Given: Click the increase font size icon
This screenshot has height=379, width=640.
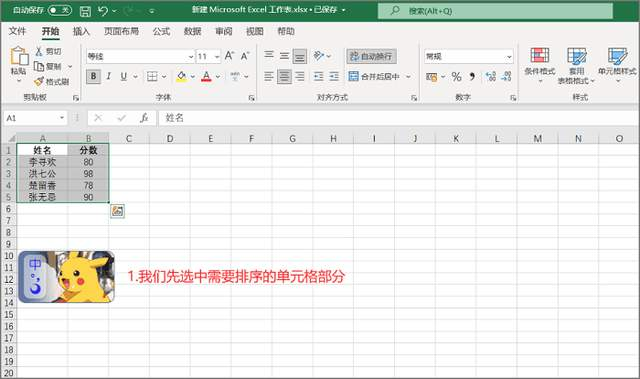Looking at the screenshot, I should (x=229, y=56).
